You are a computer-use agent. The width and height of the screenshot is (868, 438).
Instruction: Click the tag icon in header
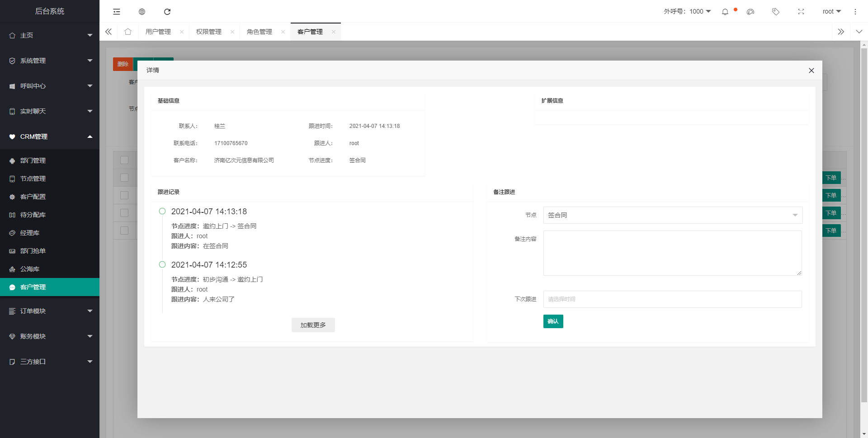(776, 12)
